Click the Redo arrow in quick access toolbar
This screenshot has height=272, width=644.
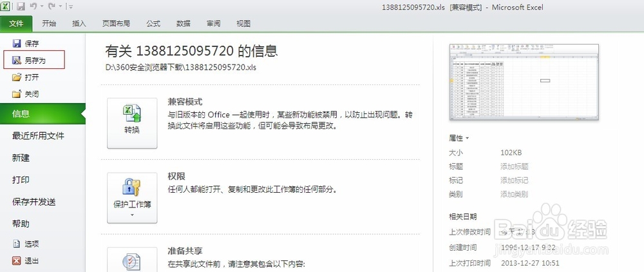[x=52, y=6]
